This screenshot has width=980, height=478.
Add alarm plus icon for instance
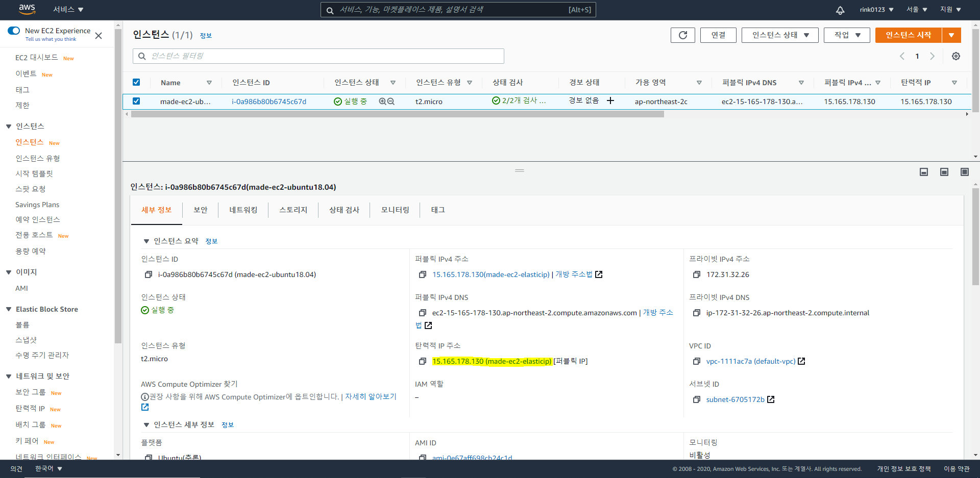610,100
